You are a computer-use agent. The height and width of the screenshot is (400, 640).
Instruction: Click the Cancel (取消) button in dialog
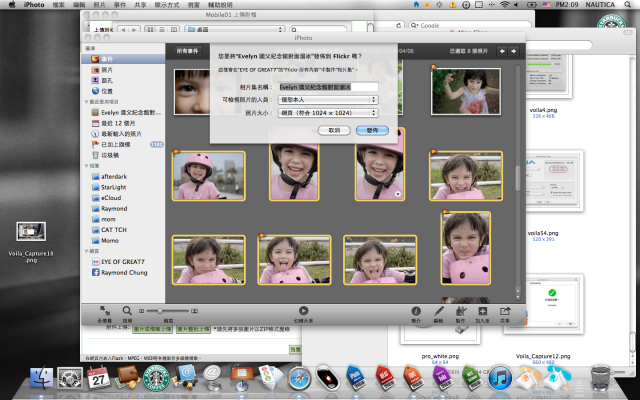click(x=334, y=130)
